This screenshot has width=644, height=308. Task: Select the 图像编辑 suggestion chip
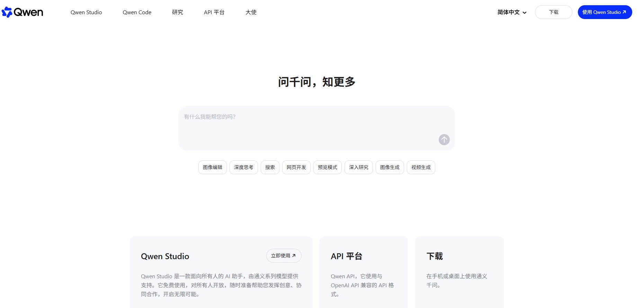[x=213, y=167]
